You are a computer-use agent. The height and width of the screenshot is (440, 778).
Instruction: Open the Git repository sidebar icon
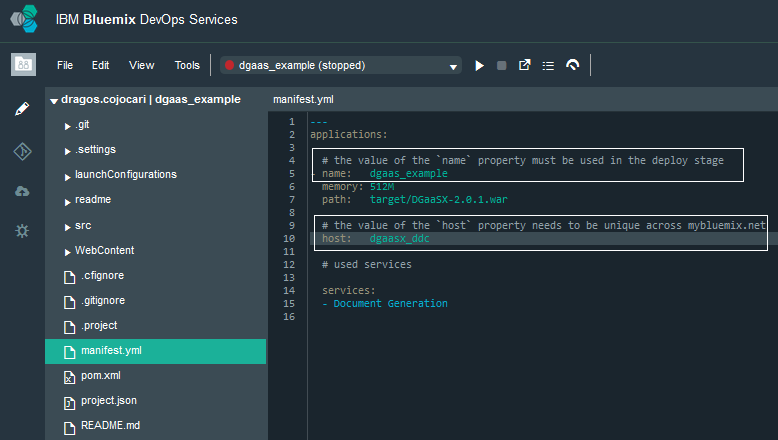coord(22,151)
